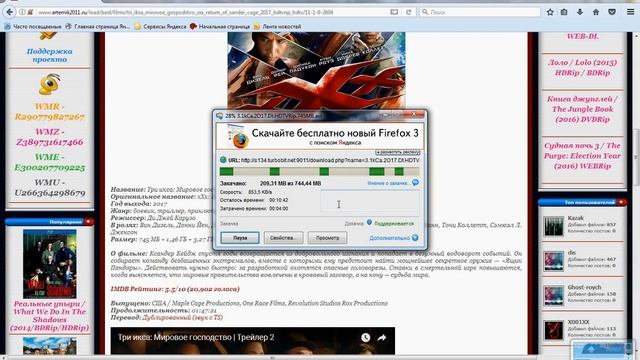Click WMR wallet number R290779827267
640x360 pixels.
(50, 117)
